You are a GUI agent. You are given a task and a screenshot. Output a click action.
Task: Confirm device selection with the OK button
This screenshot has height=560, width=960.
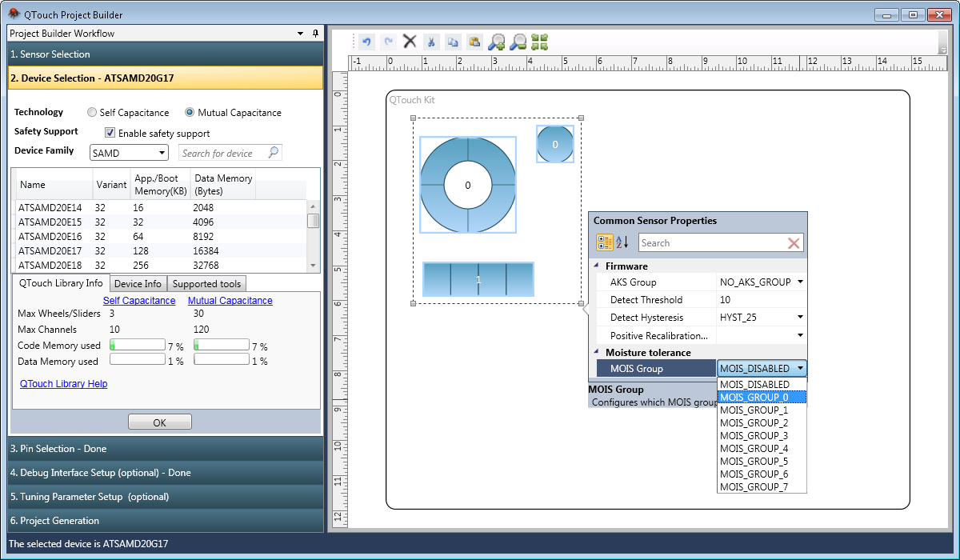pos(160,422)
